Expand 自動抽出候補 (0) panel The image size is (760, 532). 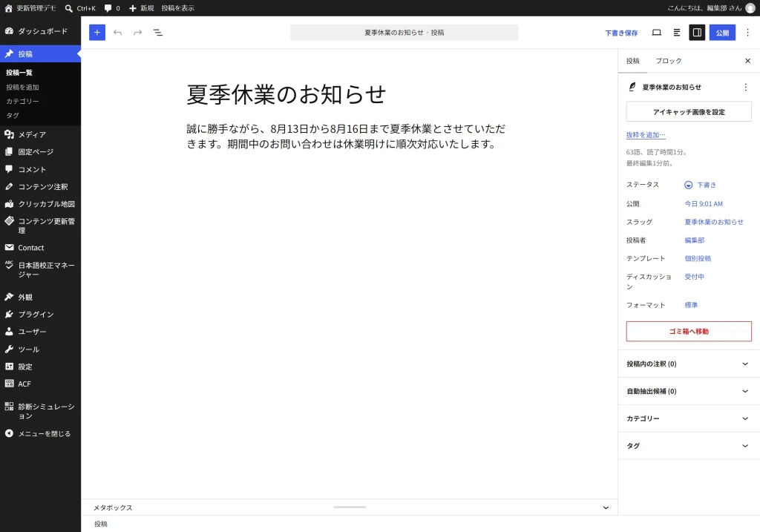point(689,391)
